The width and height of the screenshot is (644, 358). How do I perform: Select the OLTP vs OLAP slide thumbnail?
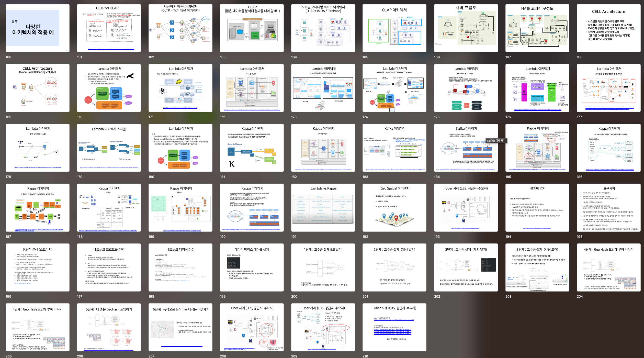click(109, 28)
